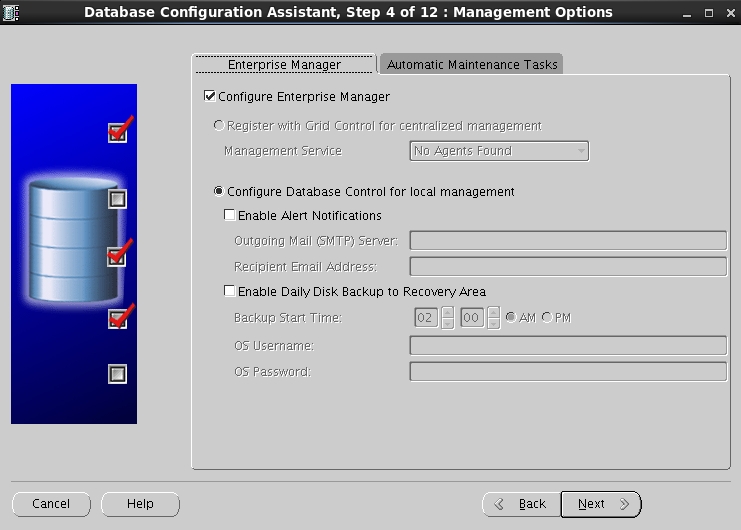Decrease the backup minute spinner
This screenshot has width=741, height=530.
click(493, 324)
